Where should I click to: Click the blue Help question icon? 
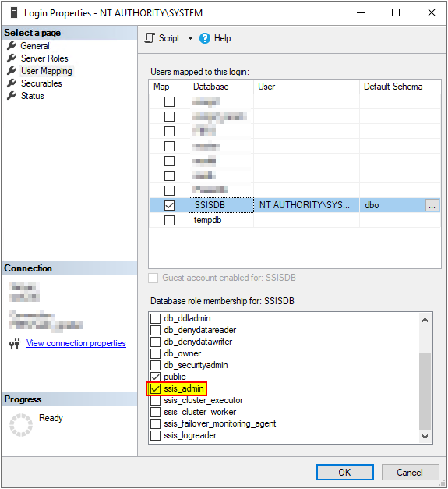[205, 38]
